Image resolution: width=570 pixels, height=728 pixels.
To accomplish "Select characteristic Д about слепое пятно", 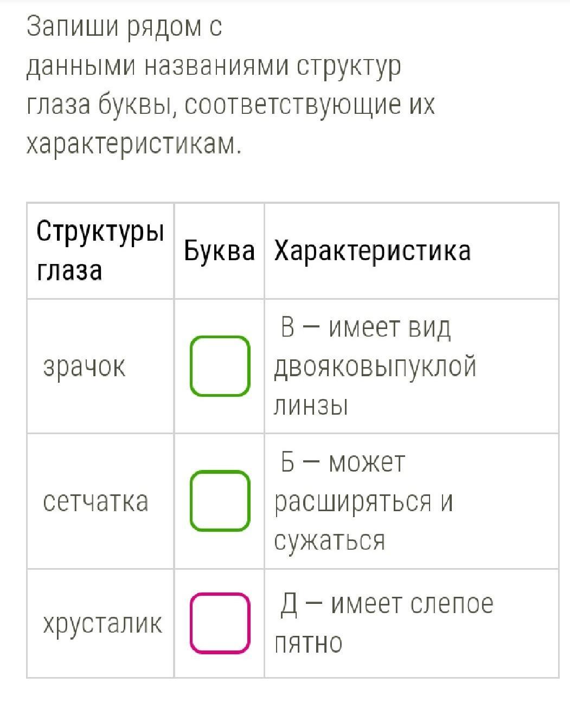I will (384, 622).
